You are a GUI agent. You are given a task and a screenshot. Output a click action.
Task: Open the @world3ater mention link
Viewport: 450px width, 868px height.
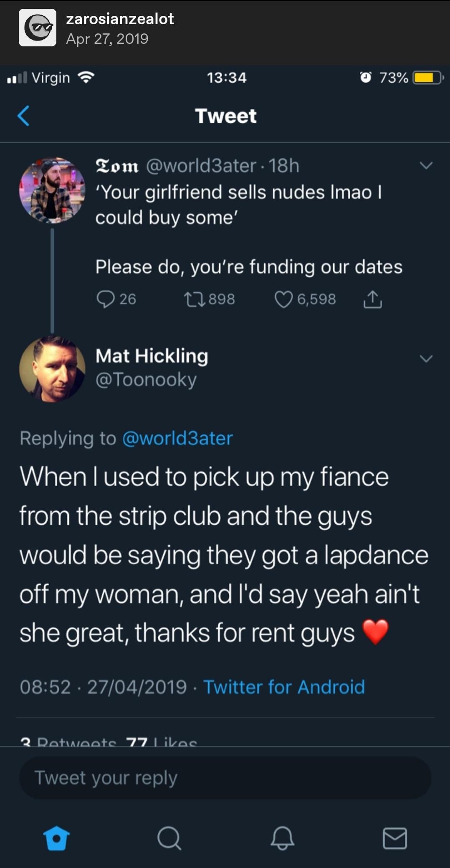coord(177,438)
